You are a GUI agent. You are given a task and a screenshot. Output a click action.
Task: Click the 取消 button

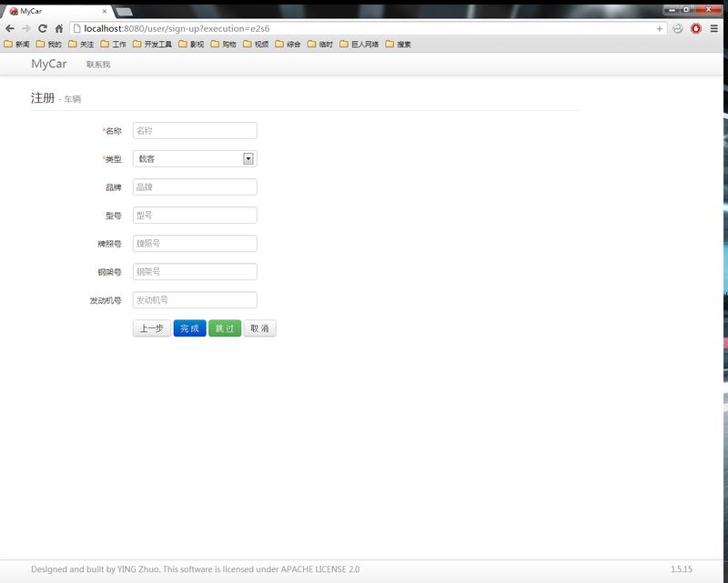260,328
